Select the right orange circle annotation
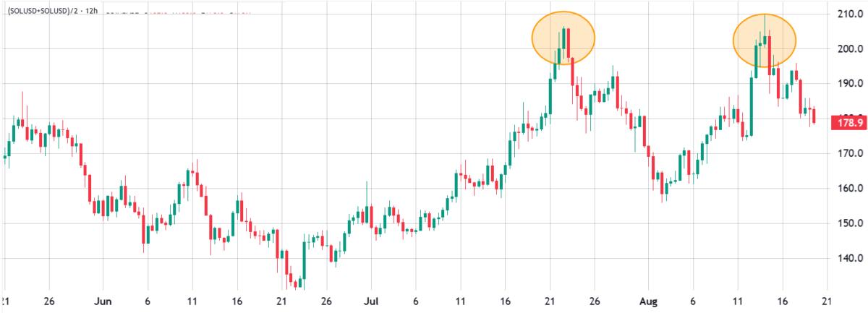Screen dimensions: 868x313 pyautogui.click(x=765, y=40)
